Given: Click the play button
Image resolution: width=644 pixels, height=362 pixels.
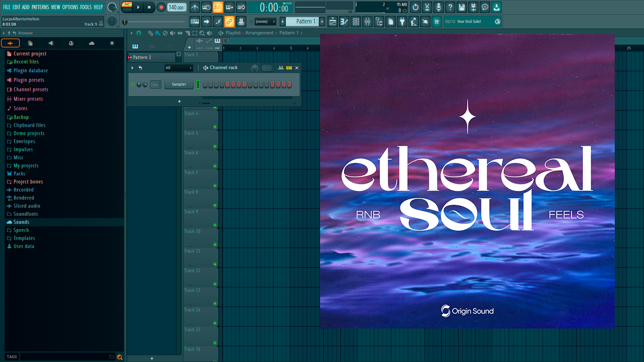Looking at the screenshot, I should point(138,7).
